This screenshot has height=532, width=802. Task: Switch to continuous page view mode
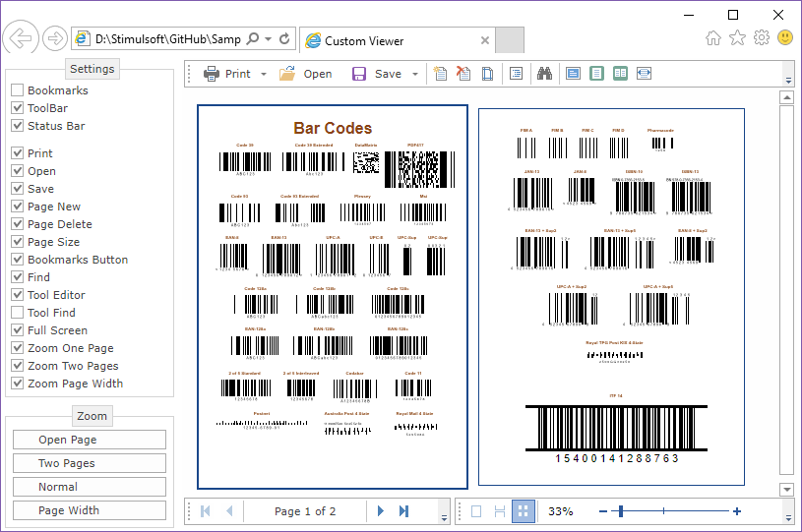pos(500,511)
